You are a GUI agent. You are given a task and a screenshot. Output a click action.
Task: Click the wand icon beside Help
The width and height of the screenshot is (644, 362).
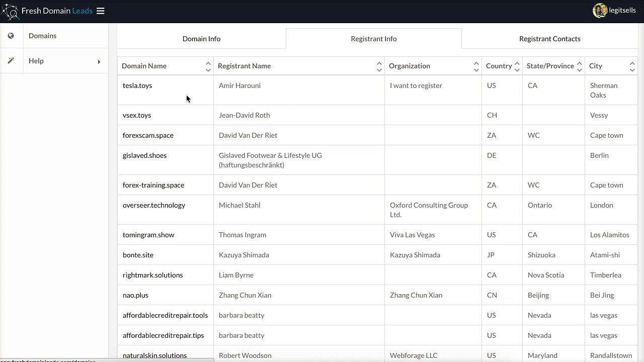[x=11, y=61]
